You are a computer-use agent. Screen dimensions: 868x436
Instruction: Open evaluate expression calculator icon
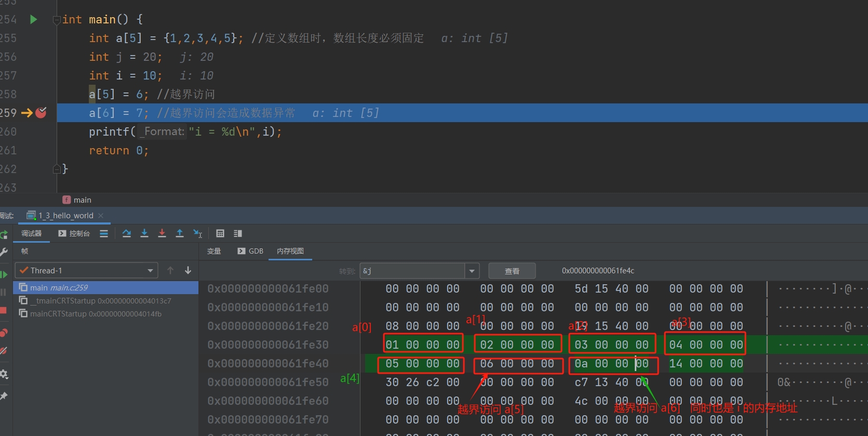pyautogui.click(x=220, y=233)
